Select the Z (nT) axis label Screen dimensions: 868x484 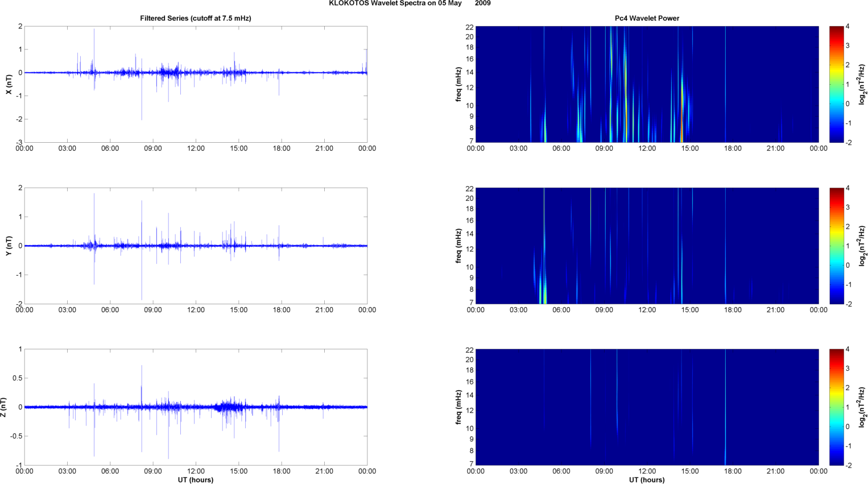click(4, 407)
